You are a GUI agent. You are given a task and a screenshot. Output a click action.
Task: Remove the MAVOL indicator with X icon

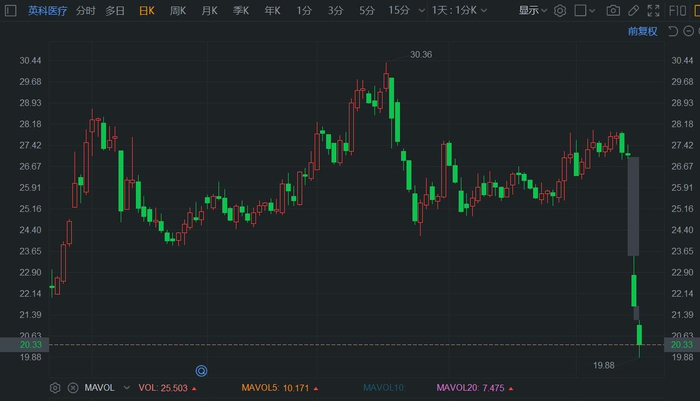click(72, 387)
